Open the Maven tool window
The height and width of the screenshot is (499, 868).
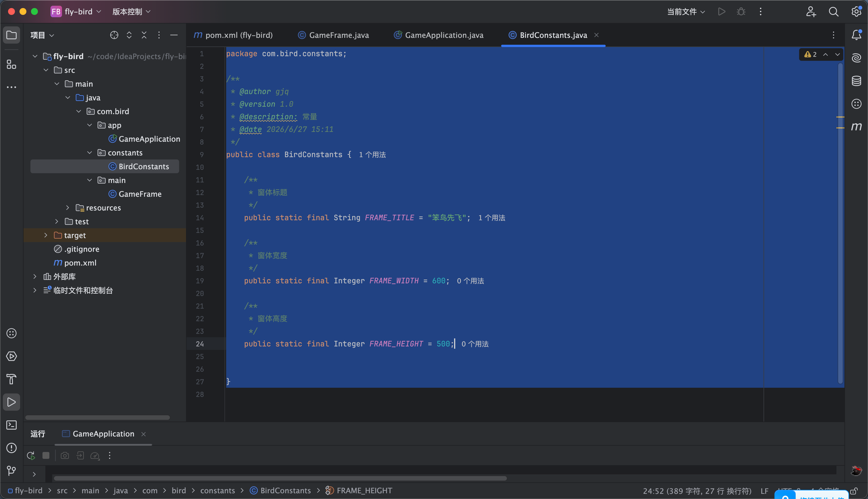point(856,126)
